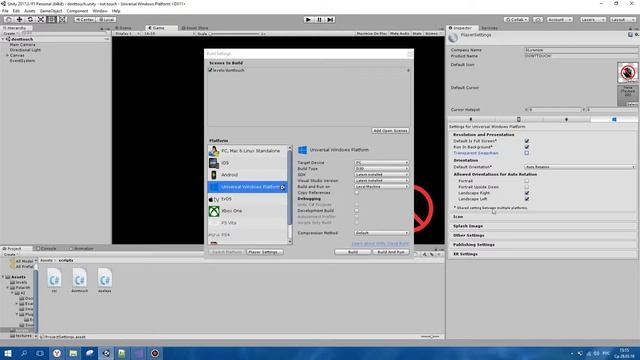
Task: Select the Rotate tool in toolbar
Action: point(30,19)
